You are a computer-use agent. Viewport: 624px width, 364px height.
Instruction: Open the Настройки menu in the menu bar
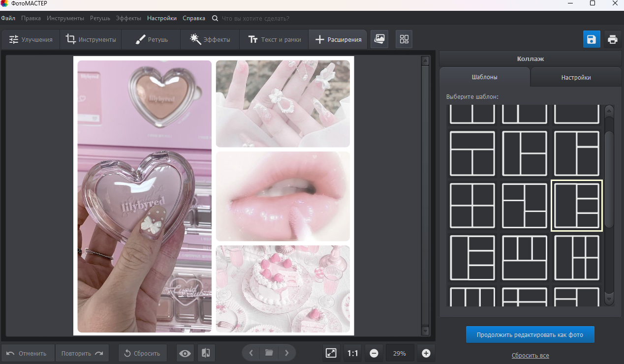point(162,18)
